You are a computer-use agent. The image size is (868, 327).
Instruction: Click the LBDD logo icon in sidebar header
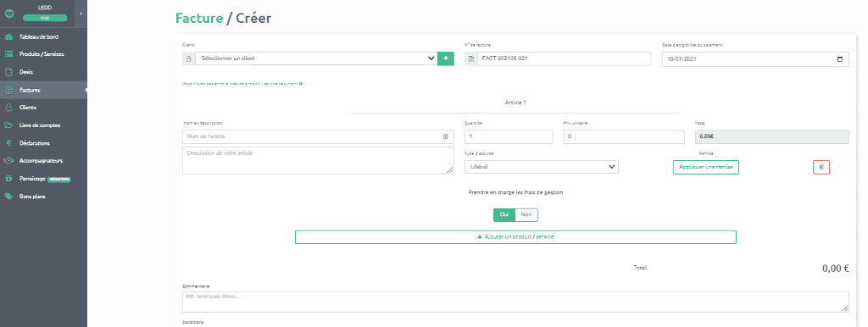(8, 13)
